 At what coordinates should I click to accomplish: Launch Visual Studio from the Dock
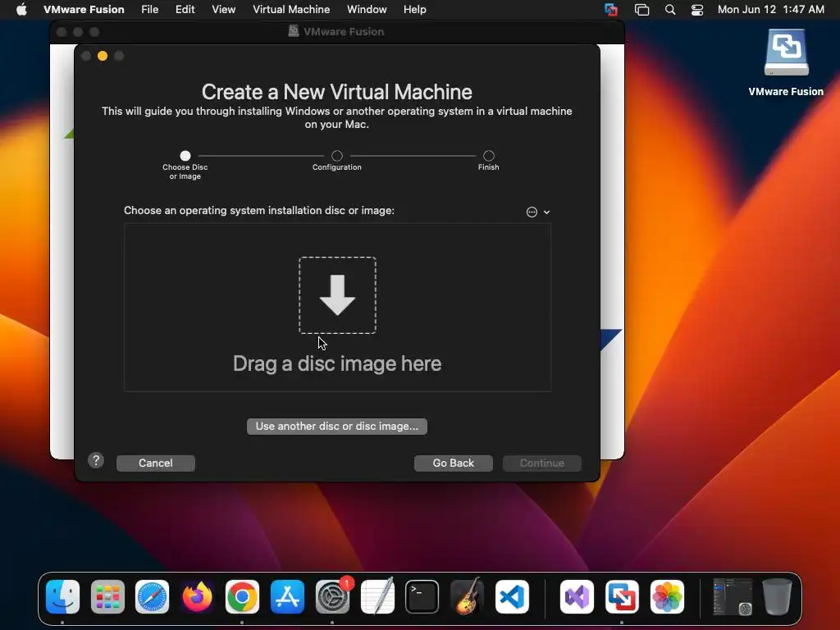point(577,597)
